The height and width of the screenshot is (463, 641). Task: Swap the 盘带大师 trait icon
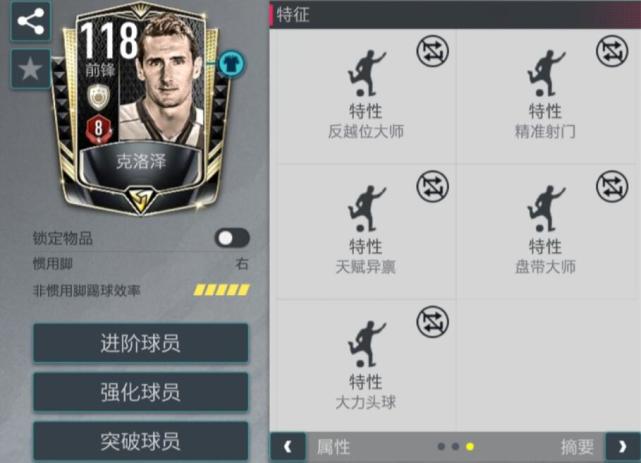pyautogui.click(x=612, y=187)
